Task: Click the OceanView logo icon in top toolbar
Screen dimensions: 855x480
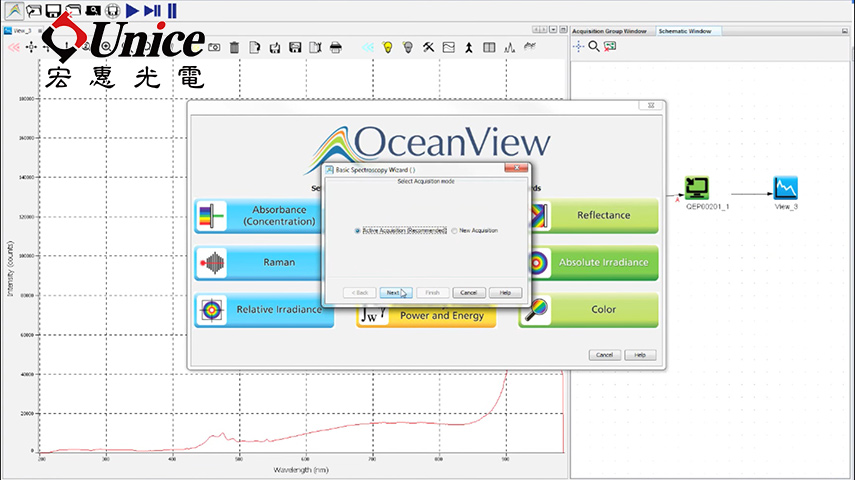Action: point(14,10)
